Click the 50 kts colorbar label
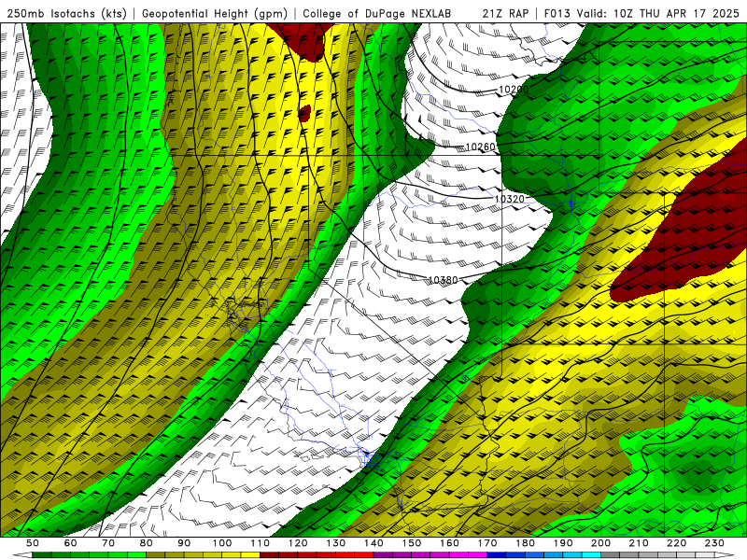The width and height of the screenshot is (747, 560). coord(32,543)
